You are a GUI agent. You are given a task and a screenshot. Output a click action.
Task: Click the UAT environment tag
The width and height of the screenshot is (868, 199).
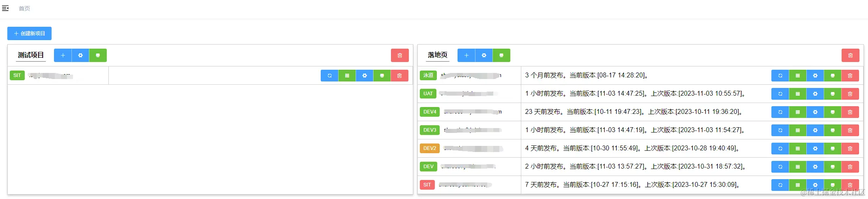click(428, 94)
